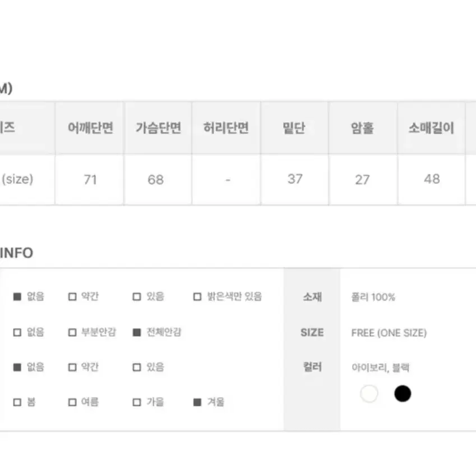
Task: Tick the 여름 season checkbox
Action: pyautogui.click(x=72, y=402)
